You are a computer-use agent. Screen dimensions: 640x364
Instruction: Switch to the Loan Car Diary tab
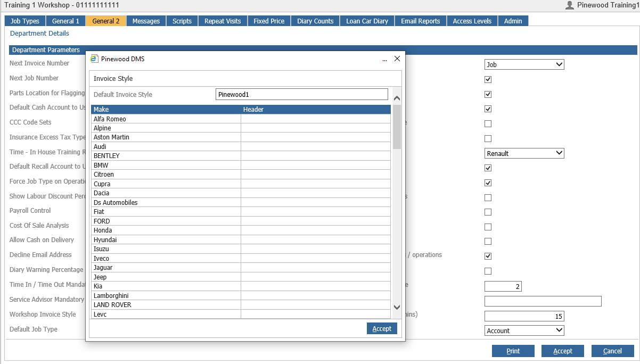point(366,21)
